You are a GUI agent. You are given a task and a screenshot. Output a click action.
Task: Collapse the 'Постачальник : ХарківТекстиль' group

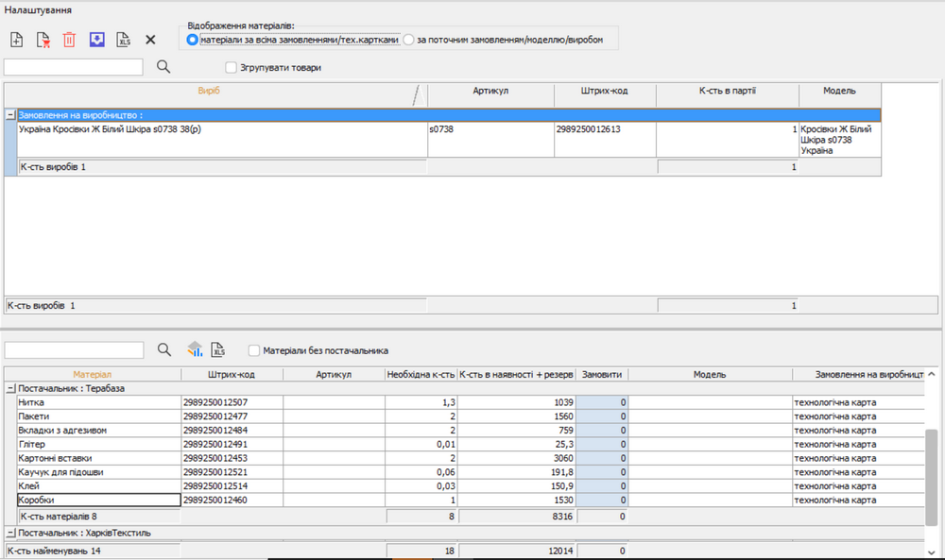tap(10, 533)
